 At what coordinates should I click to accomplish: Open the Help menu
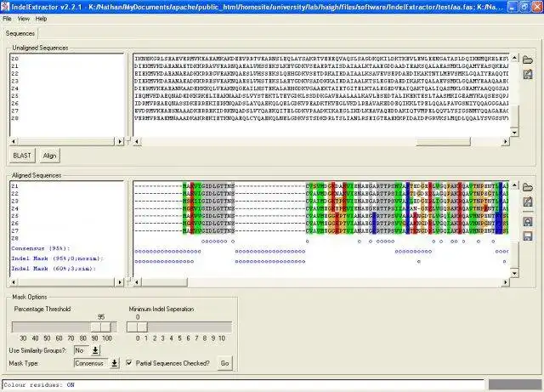(x=41, y=19)
